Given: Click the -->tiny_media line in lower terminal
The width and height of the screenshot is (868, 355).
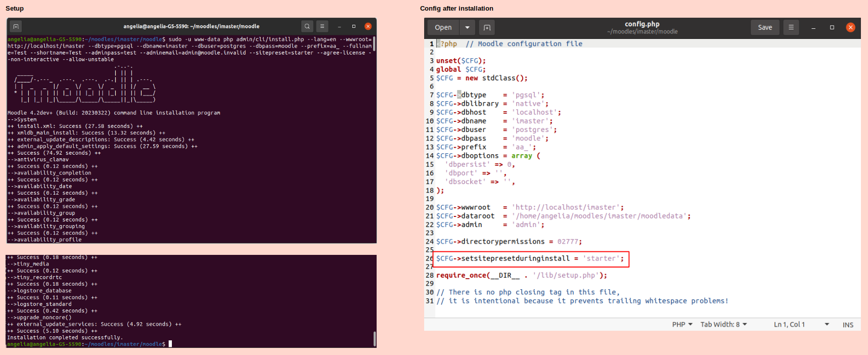Looking at the screenshot, I should (x=28, y=264).
